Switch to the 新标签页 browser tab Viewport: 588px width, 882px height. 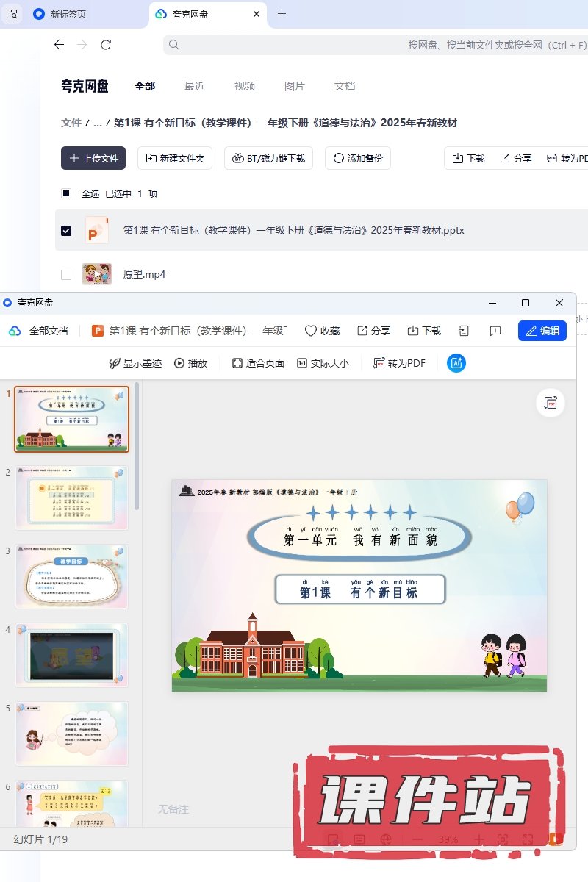point(68,14)
